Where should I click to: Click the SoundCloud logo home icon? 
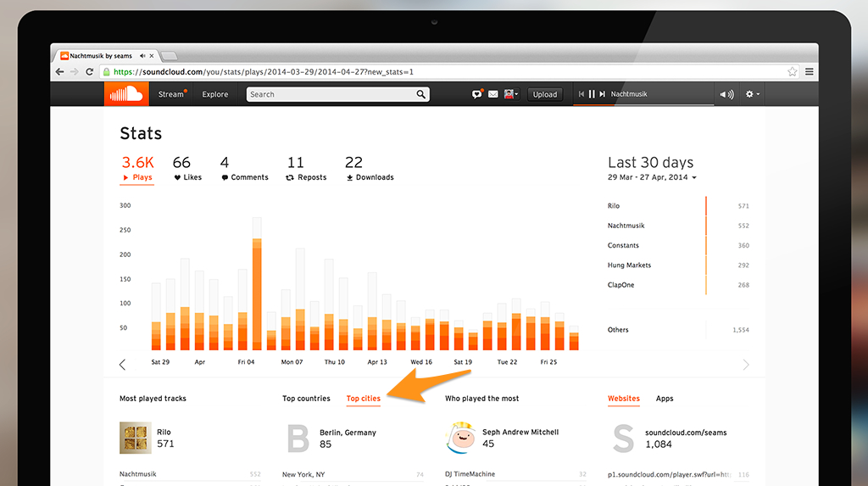tap(126, 94)
